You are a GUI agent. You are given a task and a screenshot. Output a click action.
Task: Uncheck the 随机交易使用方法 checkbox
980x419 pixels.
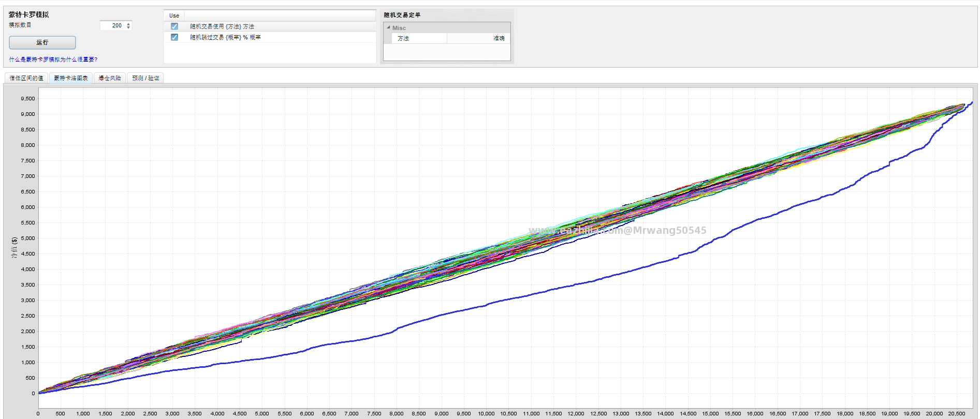tap(174, 26)
